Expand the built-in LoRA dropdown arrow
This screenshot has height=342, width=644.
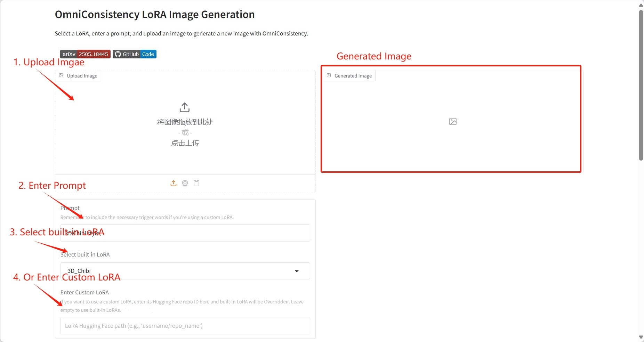point(297,271)
